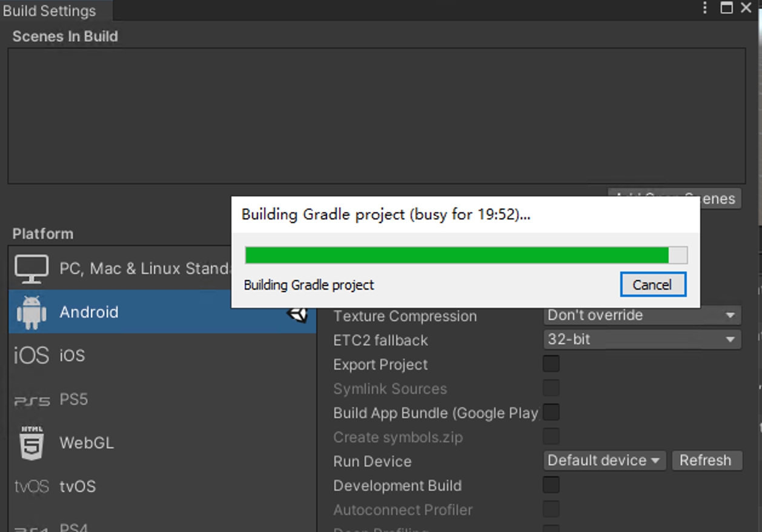Viewport: 762px width, 532px height.
Task: Click the Texture Compression label
Action: [x=405, y=316]
